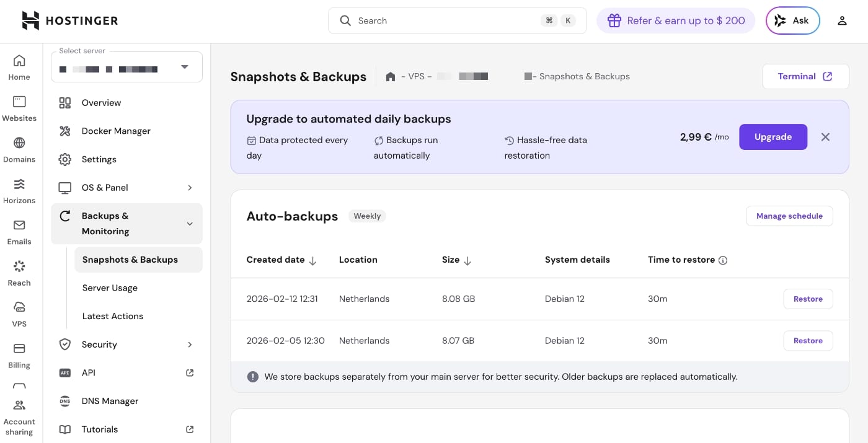Open the Terminal in a new window
868x443 pixels.
coord(805,76)
